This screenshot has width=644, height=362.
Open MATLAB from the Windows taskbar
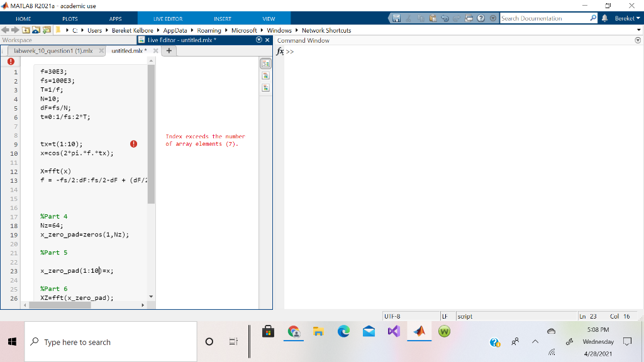click(x=419, y=331)
